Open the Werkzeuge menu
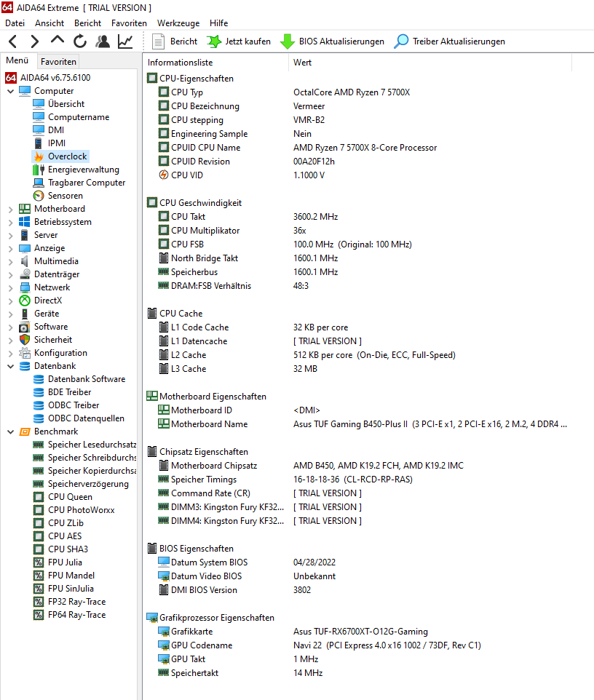This screenshot has height=700, width=594. 178,23
